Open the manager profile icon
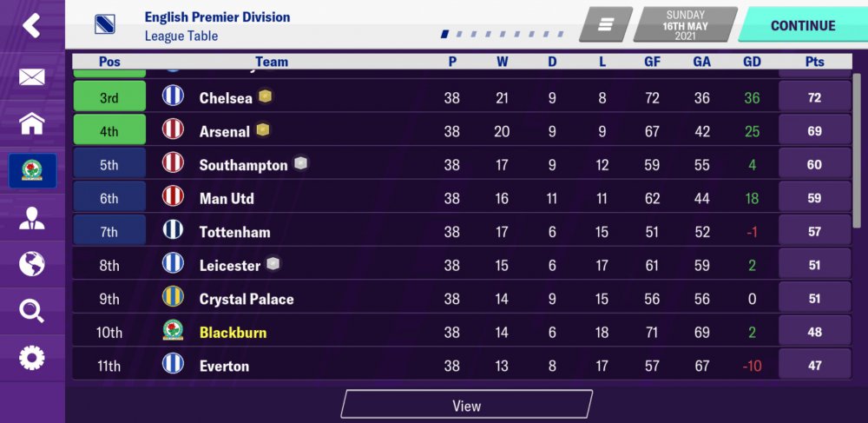The image size is (868, 423). (x=31, y=218)
